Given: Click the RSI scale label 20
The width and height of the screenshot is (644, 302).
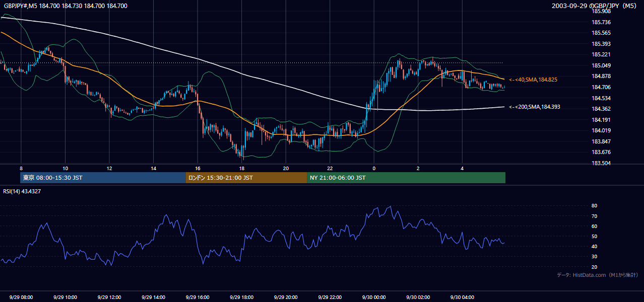Looking at the screenshot, I should tap(595, 267).
